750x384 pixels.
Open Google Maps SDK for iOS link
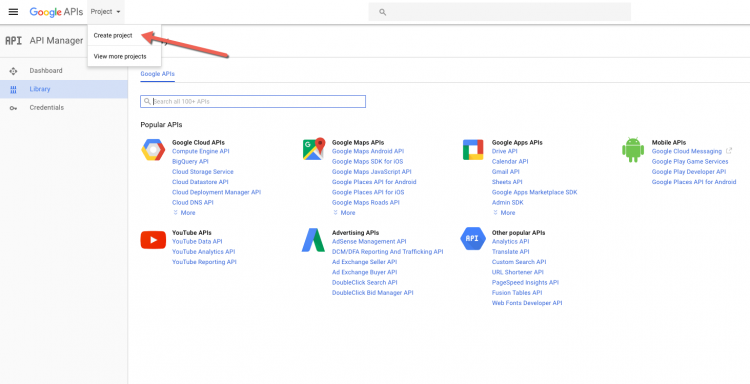[x=367, y=162]
